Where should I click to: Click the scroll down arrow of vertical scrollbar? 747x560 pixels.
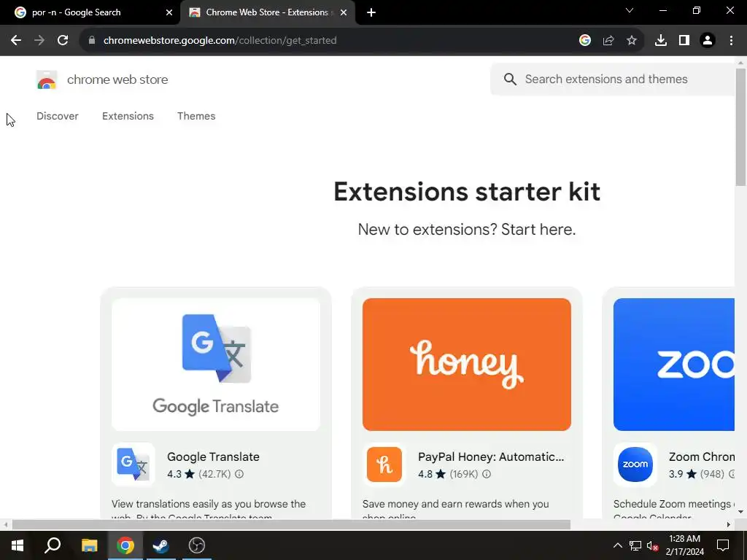pyautogui.click(x=741, y=512)
